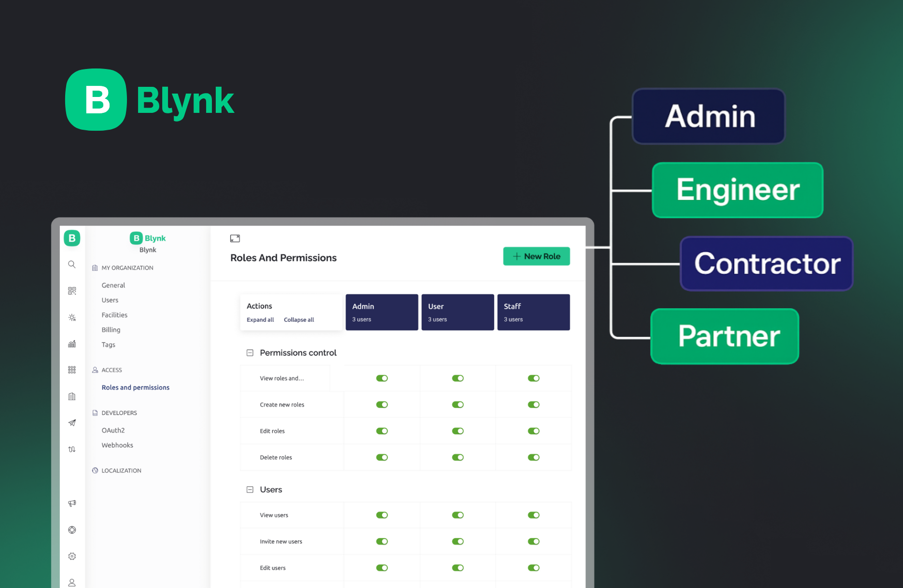
Task: Click the fullscreen expand icon above title
Action: pyautogui.click(x=235, y=238)
